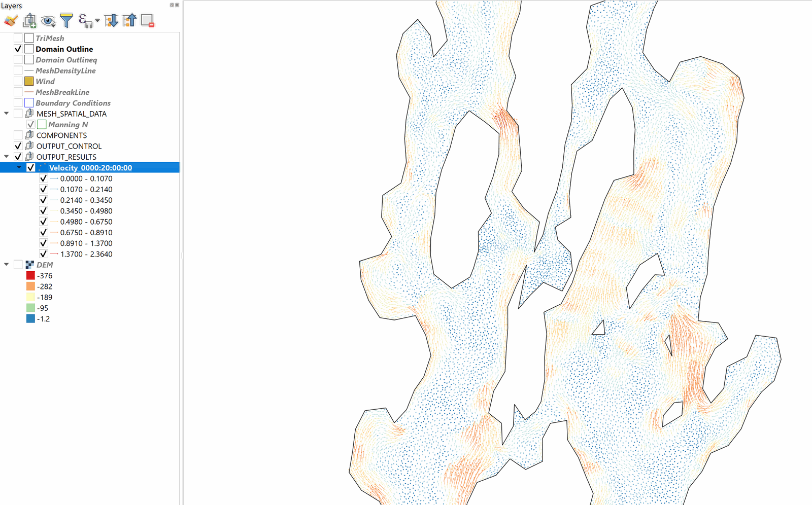Viewport: 812px width, 505px height.
Task: Disable the 1.3700 - 2.3640 velocity class
Action: point(44,254)
